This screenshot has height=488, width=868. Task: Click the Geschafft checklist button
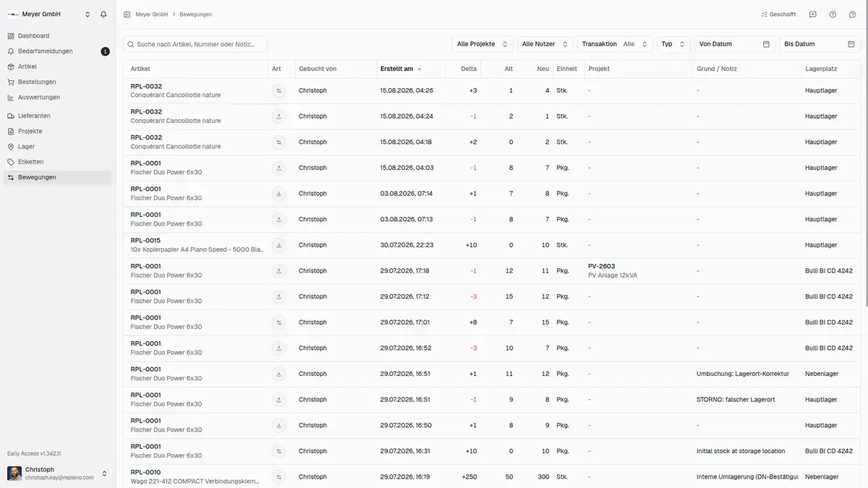click(778, 14)
